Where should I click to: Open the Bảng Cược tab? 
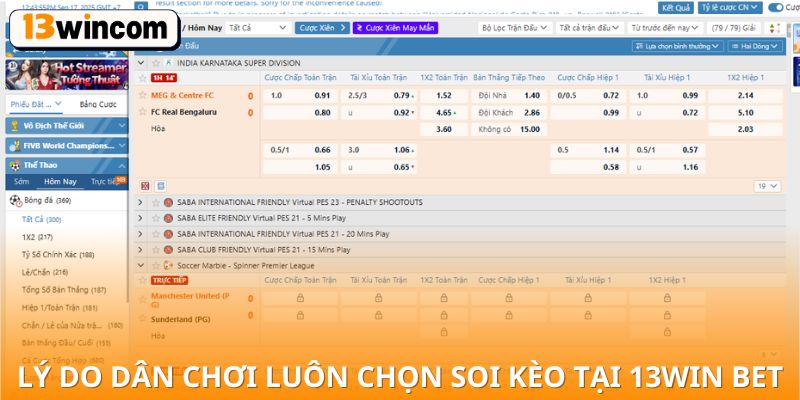point(98,104)
